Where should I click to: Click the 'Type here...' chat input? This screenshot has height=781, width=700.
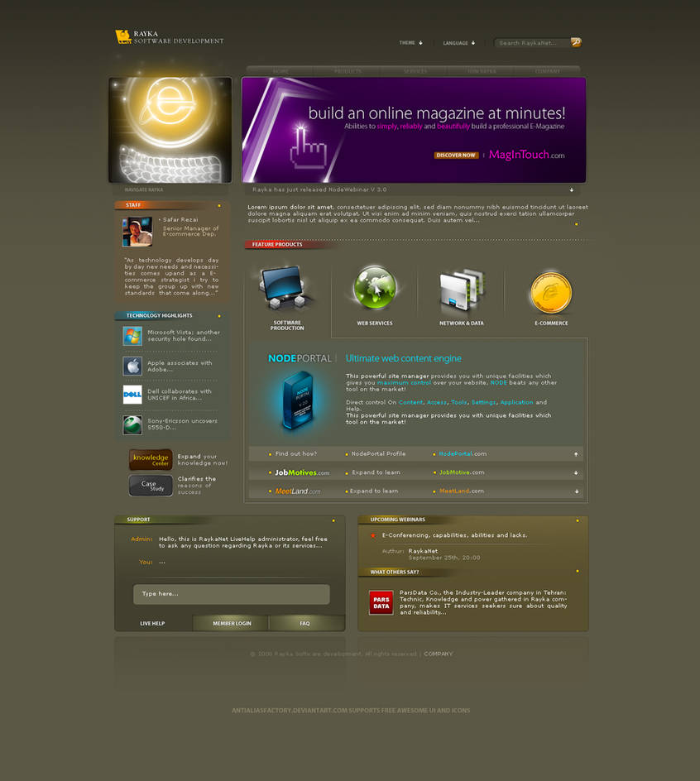click(x=231, y=594)
